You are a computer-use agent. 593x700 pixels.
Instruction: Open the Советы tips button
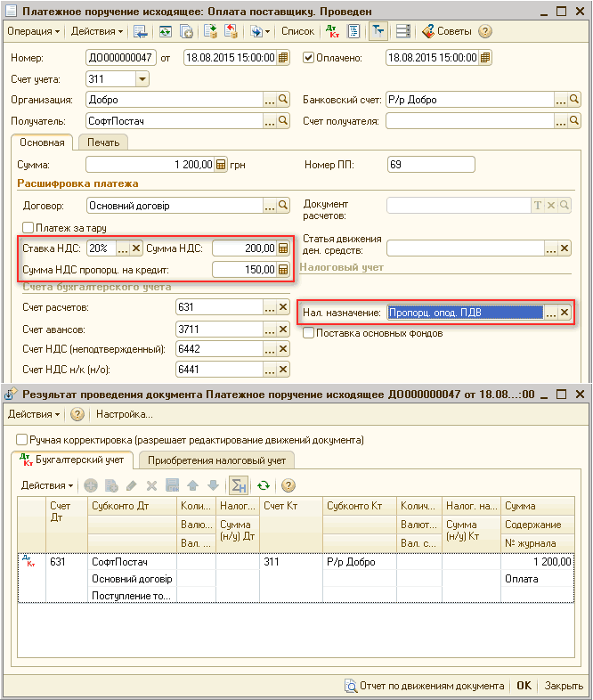pyautogui.click(x=447, y=31)
